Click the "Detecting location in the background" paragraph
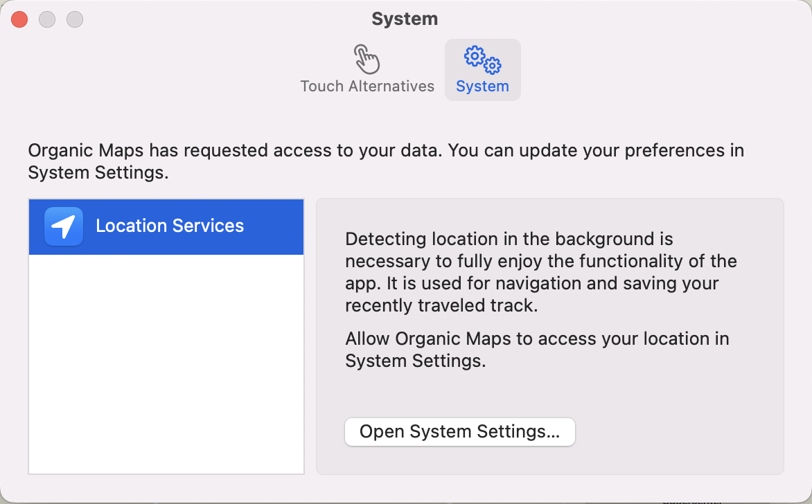This screenshot has width=812, height=504. [x=540, y=272]
